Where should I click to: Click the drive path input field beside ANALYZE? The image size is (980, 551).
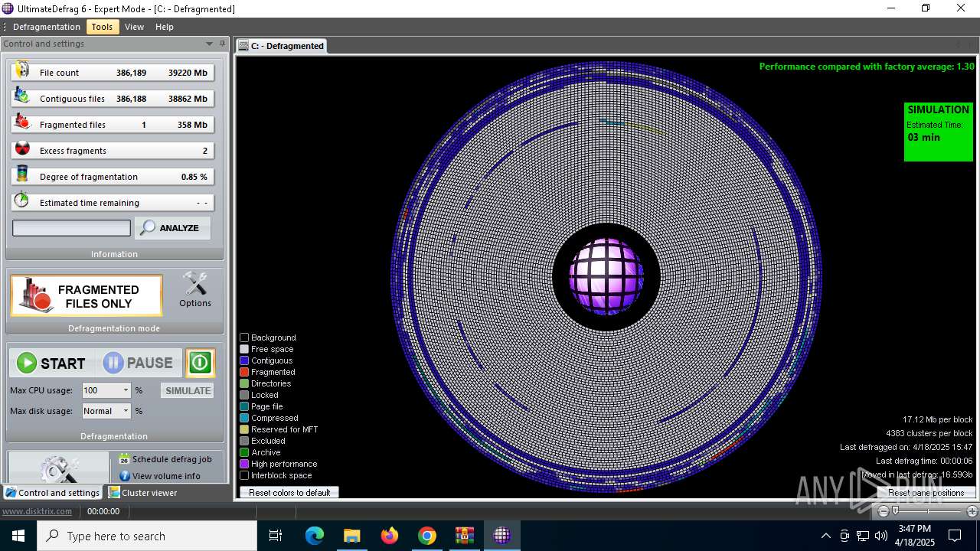tap(71, 228)
